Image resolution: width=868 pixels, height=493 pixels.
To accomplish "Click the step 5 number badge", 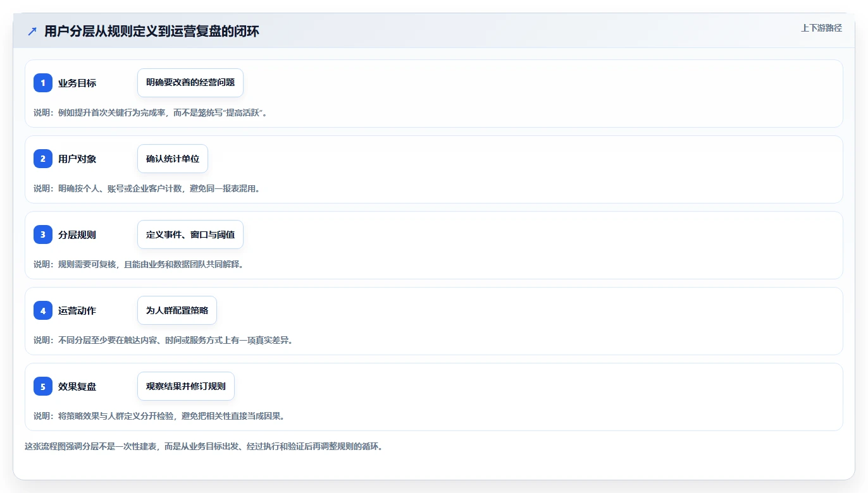I will pos(43,386).
